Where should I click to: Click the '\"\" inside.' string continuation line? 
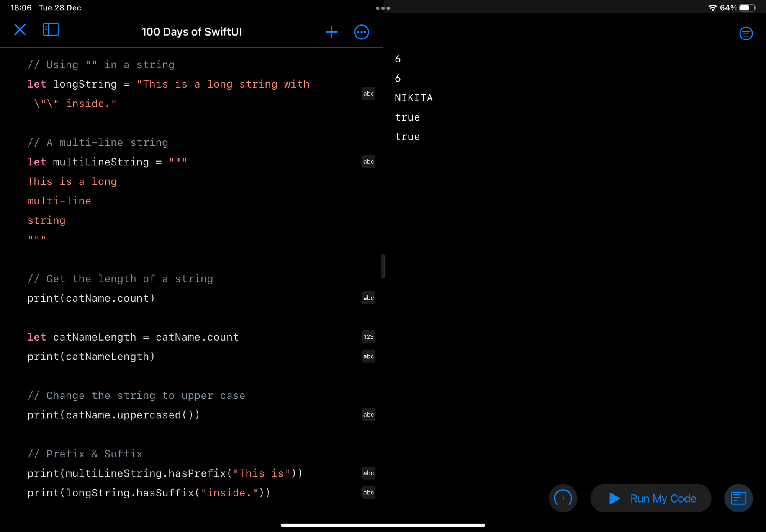pos(75,104)
